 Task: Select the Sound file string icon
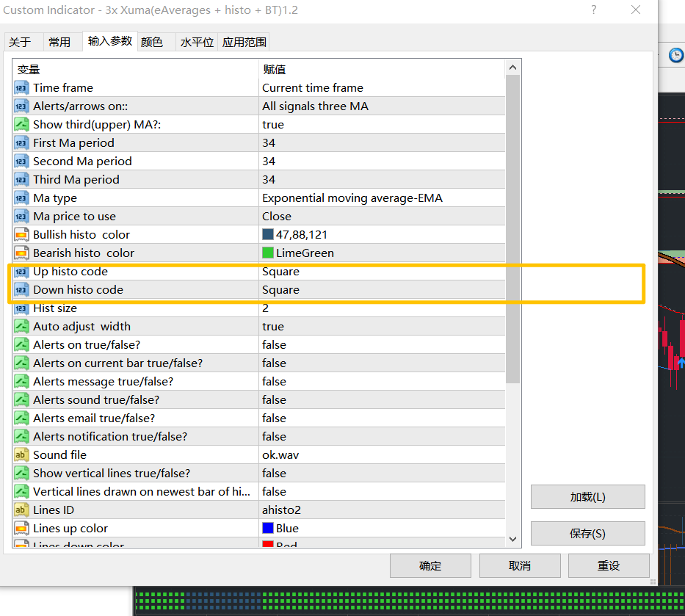pos(21,454)
